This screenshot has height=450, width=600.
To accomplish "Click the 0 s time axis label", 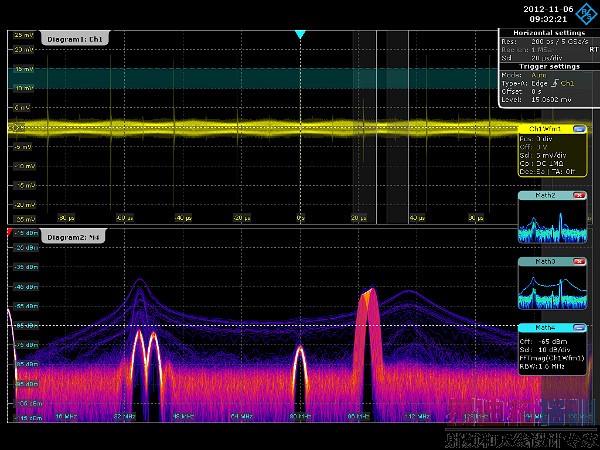I will (301, 218).
